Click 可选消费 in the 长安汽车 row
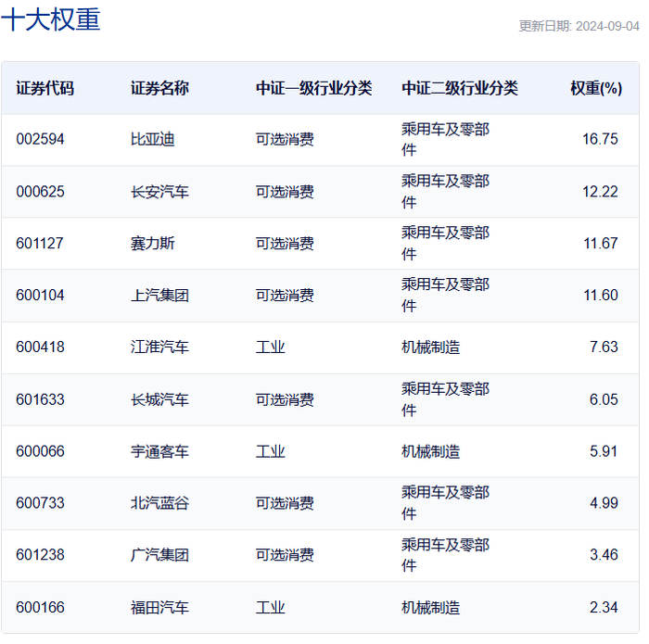The image size is (649, 644). [x=285, y=192]
